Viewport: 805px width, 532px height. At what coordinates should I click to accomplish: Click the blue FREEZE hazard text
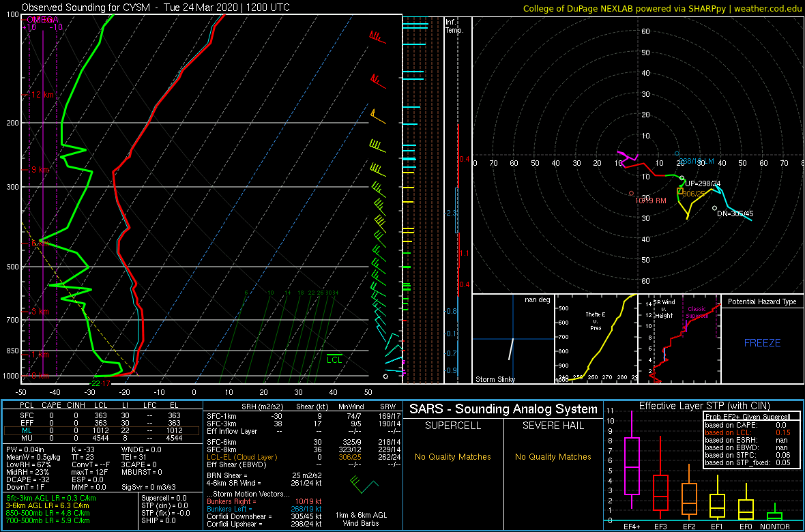[x=763, y=342]
